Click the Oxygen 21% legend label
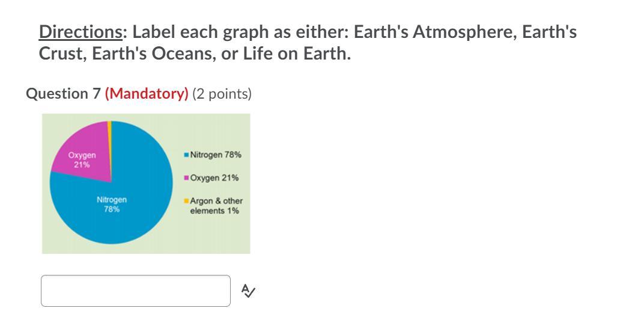The width and height of the screenshot is (644, 320). tap(214, 178)
